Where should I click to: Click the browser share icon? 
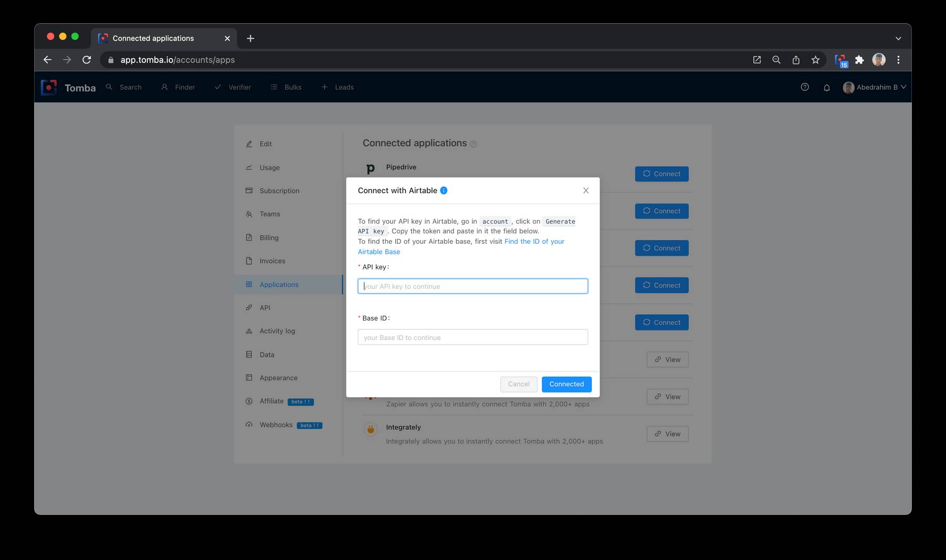(x=796, y=60)
